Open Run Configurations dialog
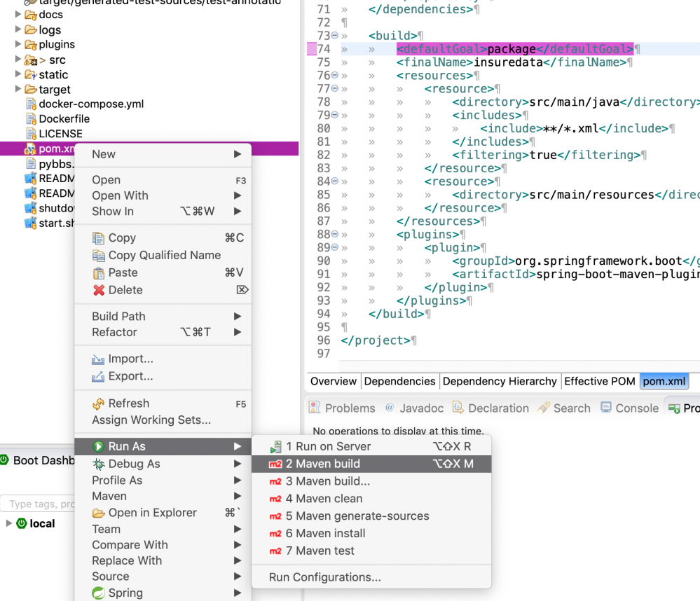The image size is (700, 601). tap(325, 577)
